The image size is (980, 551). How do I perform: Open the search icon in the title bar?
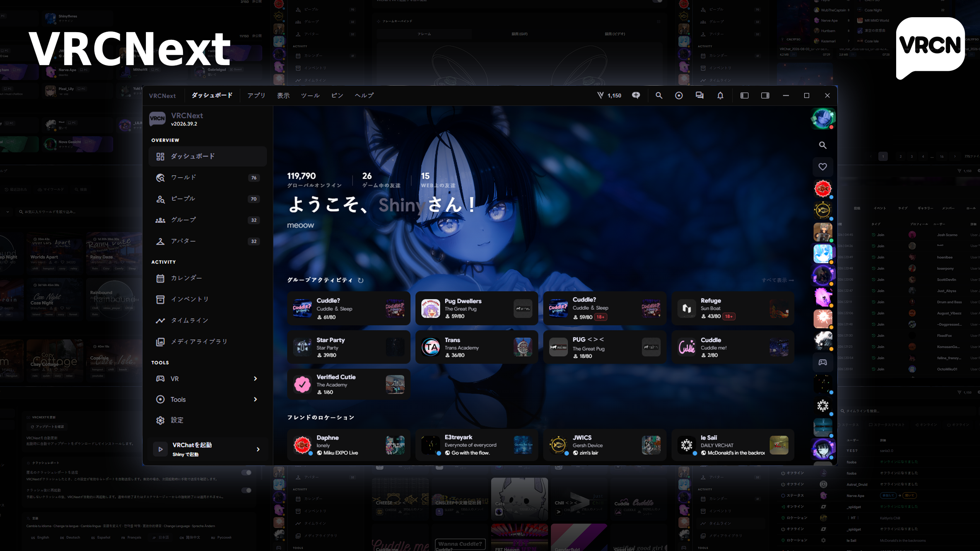658,95
